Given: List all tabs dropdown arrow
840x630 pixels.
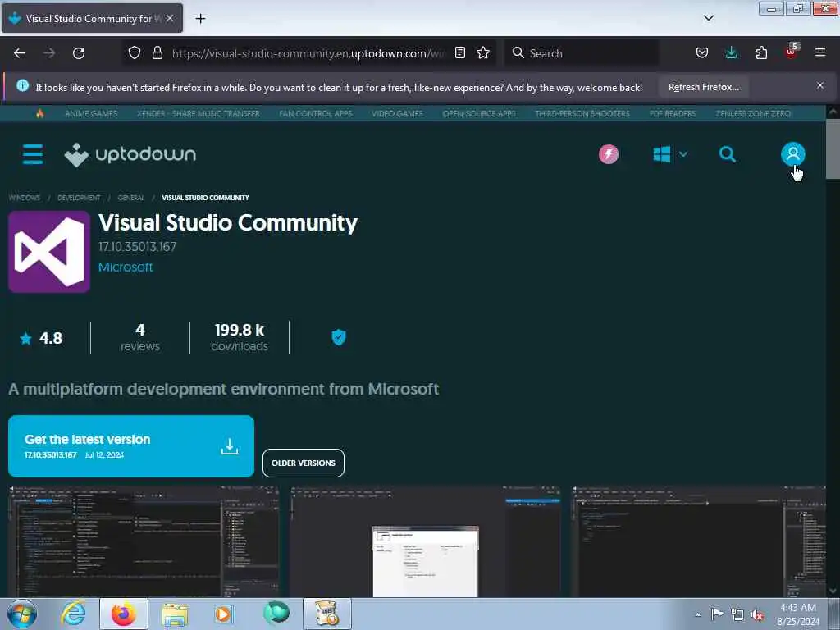Looking at the screenshot, I should [x=708, y=18].
